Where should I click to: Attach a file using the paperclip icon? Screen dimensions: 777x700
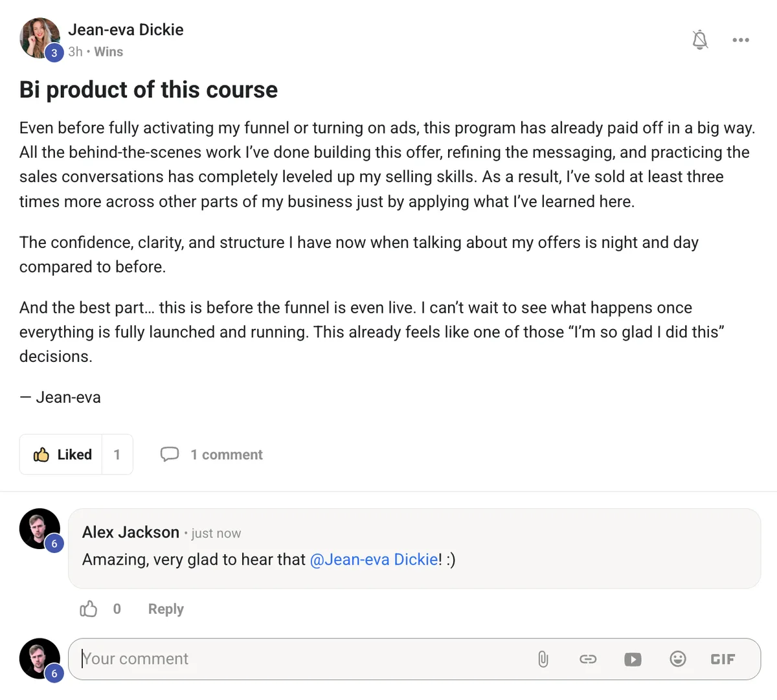pos(543,659)
